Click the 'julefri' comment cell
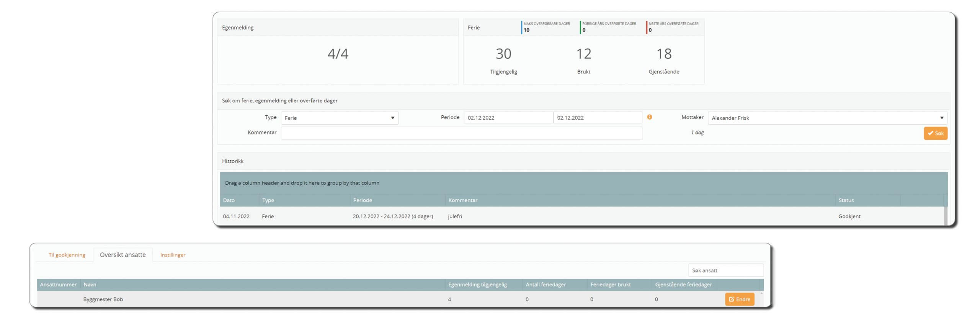Image resolution: width=980 pixels, height=327 pixels. (455, 217)
